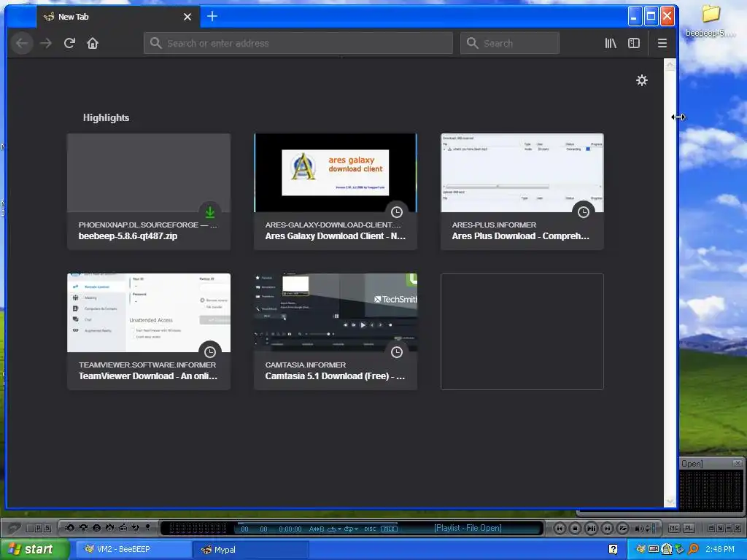Click the player's seek bar
The image size is (747, 560).
pos(317,523)
